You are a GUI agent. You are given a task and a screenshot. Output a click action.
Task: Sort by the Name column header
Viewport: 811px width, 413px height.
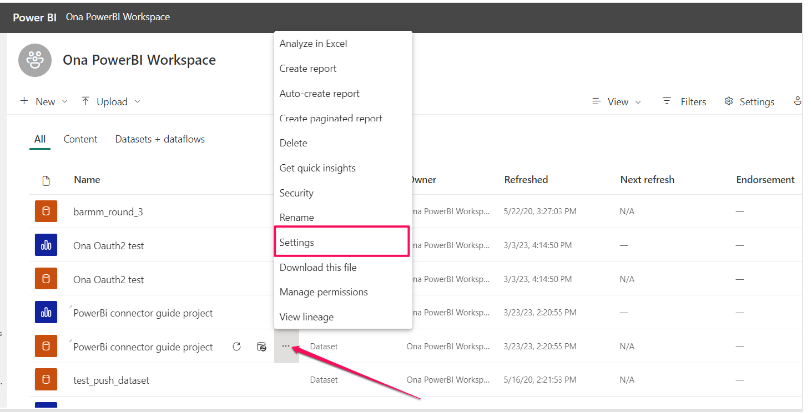[x=87, y=180]
